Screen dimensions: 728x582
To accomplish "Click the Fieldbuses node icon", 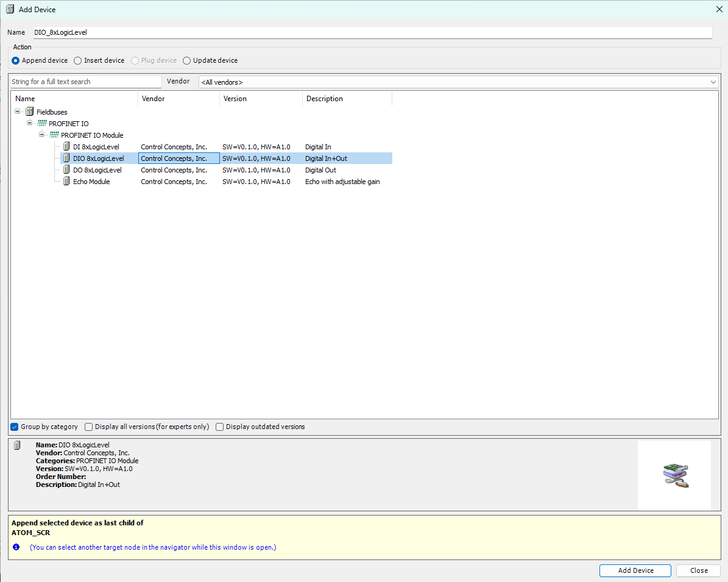I will pyautogui.click(x=29, y=112).
